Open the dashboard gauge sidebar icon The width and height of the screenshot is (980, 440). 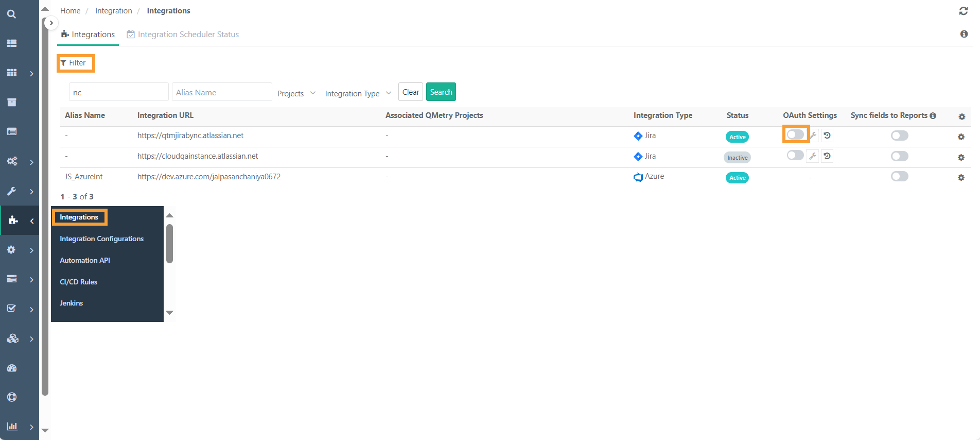click(11, 368)
